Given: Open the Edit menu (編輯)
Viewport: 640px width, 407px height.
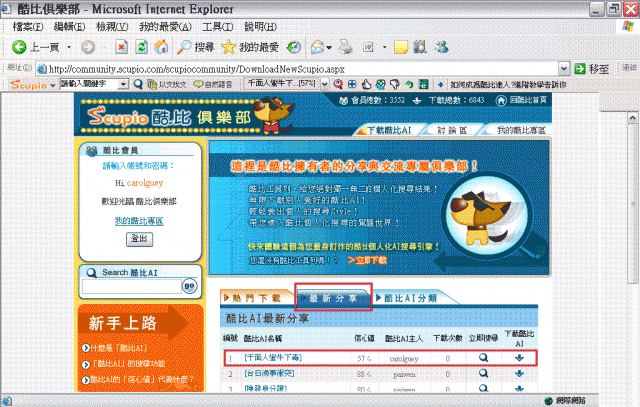Looking at the screenshot, I should [69, 27].
